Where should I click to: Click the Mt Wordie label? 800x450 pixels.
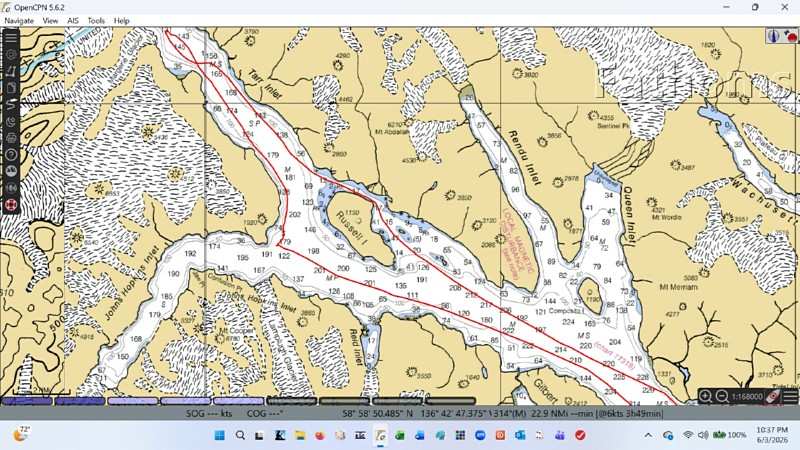click(x=666, y=217)
